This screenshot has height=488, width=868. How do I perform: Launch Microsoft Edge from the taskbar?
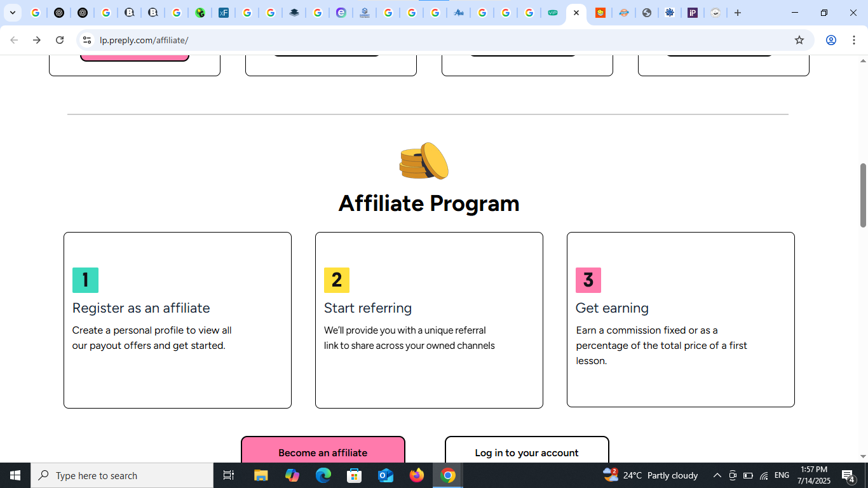[x=323, y=475]
